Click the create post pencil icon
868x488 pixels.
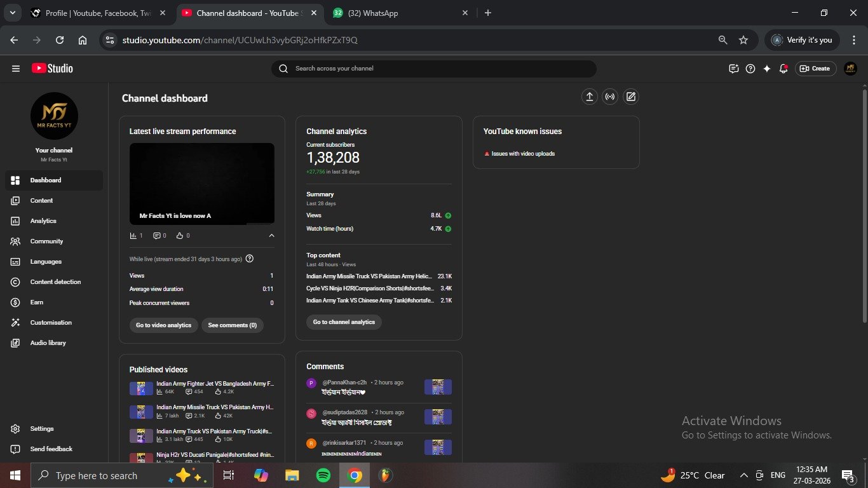[630, 97]
